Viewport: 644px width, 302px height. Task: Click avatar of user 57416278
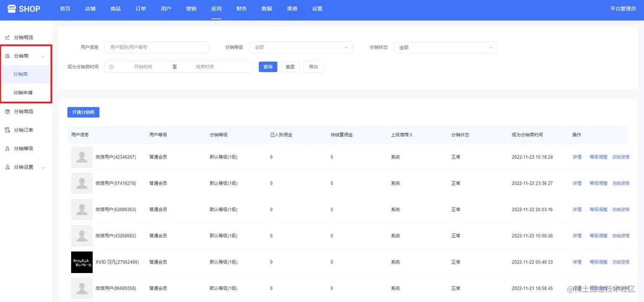tap(82, 183)
